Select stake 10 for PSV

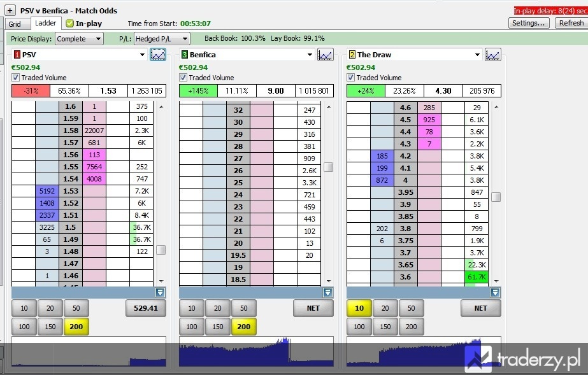pos(24,308)
